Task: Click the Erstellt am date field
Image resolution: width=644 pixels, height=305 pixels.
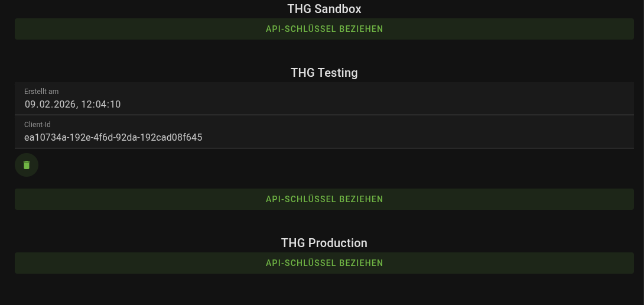Action: (324, 99)
